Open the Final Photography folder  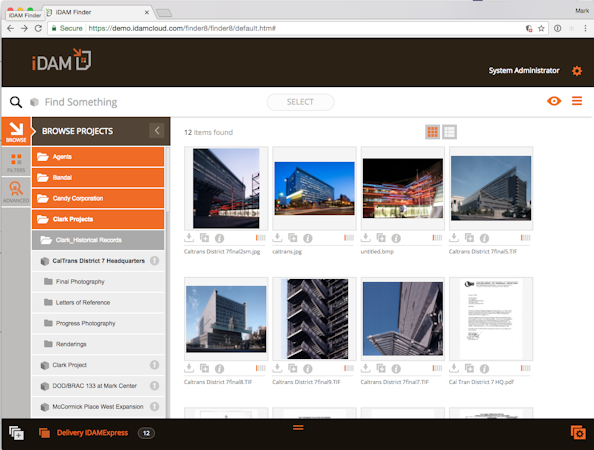click(98, 281)
